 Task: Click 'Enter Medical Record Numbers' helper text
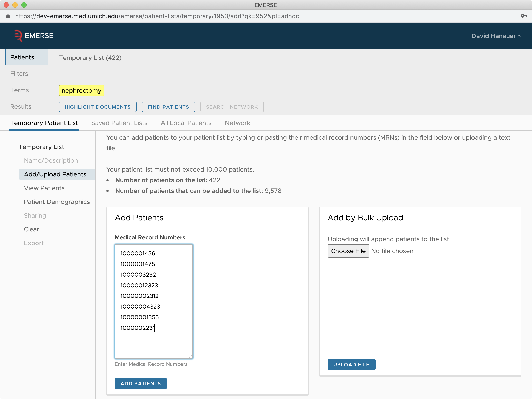tap(151, 364)
